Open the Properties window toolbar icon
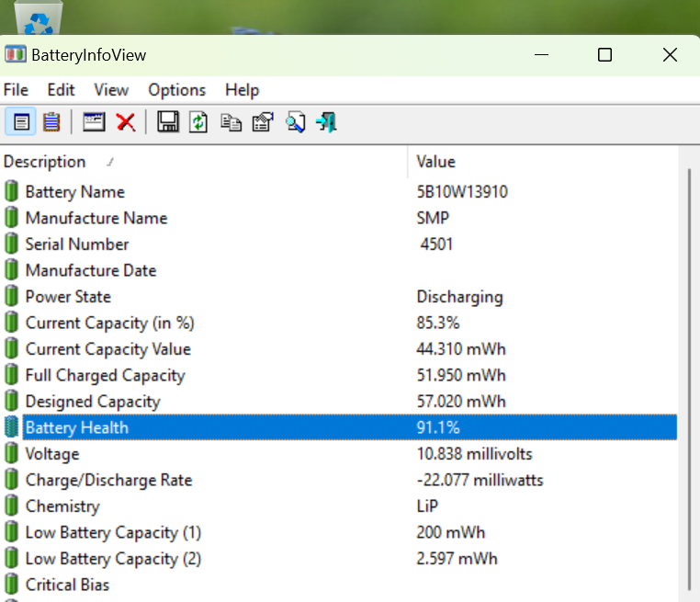This screenshot has width=700, height=602. click(x=94, y=122)
